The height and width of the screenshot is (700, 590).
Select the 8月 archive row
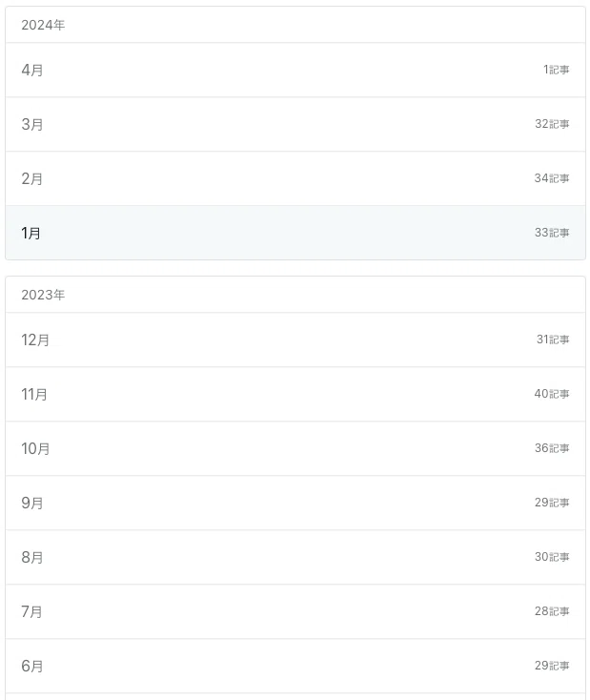tap(295, 557)
